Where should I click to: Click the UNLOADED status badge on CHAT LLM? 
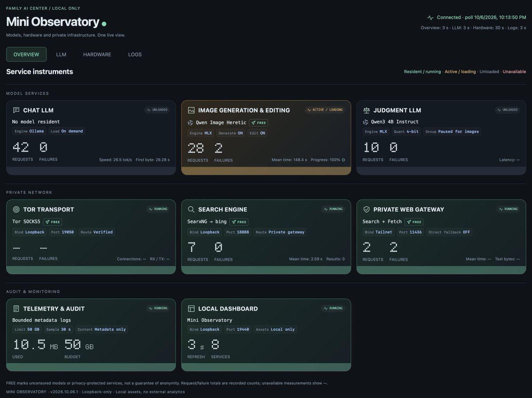point(157,110)
